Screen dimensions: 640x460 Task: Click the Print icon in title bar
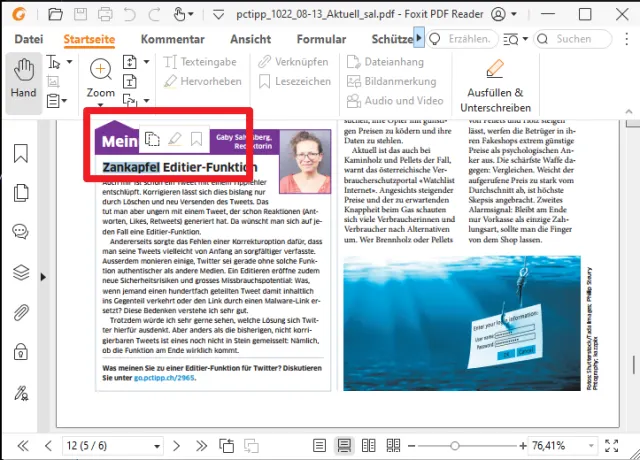(105, 15)
